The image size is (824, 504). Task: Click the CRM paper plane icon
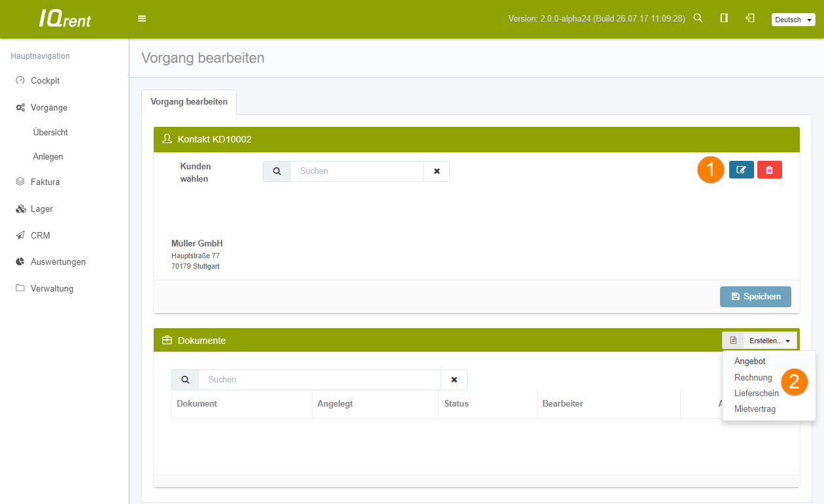[20, 235]
